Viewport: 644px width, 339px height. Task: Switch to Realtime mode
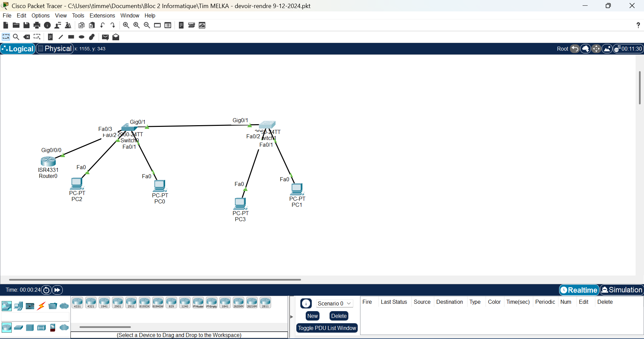(x=579, y=290)
